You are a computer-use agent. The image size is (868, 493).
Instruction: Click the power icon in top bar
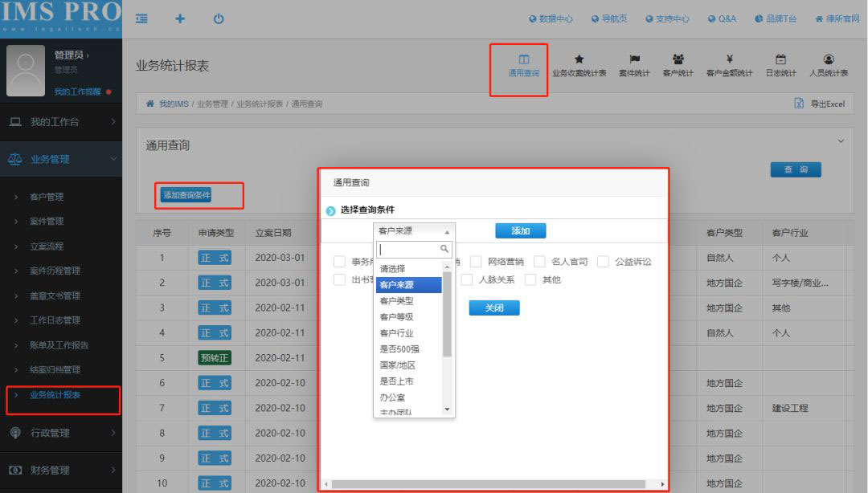point(219,19)
